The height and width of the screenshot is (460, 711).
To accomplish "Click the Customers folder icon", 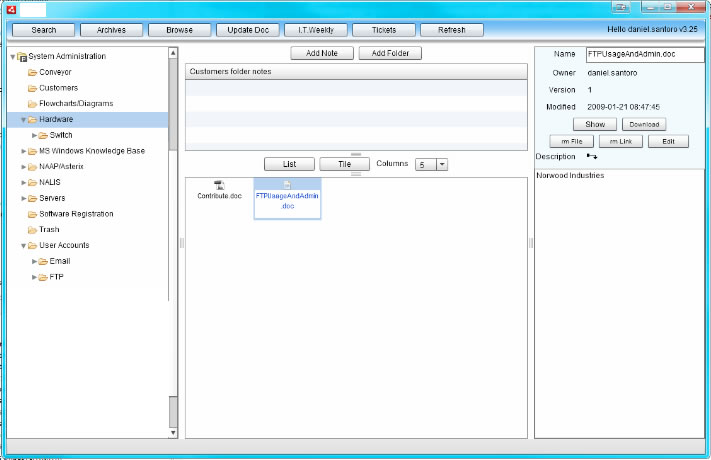I will click(33, 88).
